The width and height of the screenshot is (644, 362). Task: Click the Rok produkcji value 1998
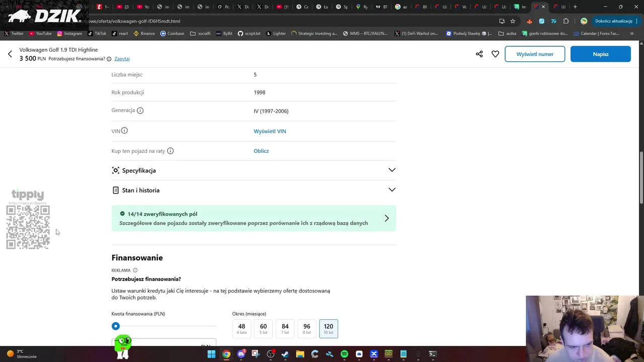(x=259, y=93)
